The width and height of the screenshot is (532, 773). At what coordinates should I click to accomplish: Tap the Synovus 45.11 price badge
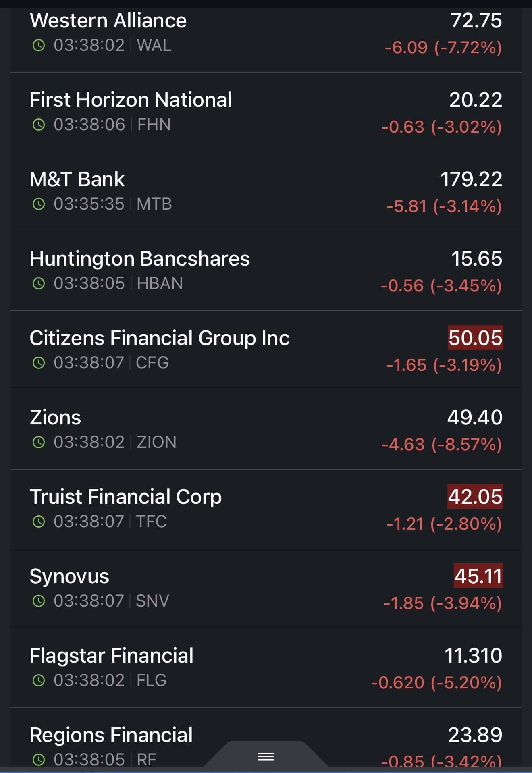pos(478,576)
